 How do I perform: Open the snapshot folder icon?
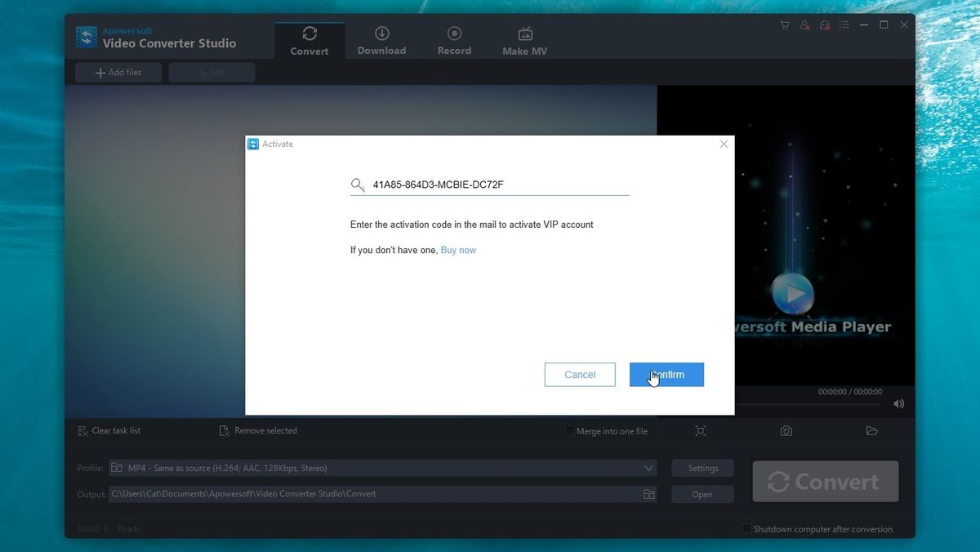tap(871, 431)
